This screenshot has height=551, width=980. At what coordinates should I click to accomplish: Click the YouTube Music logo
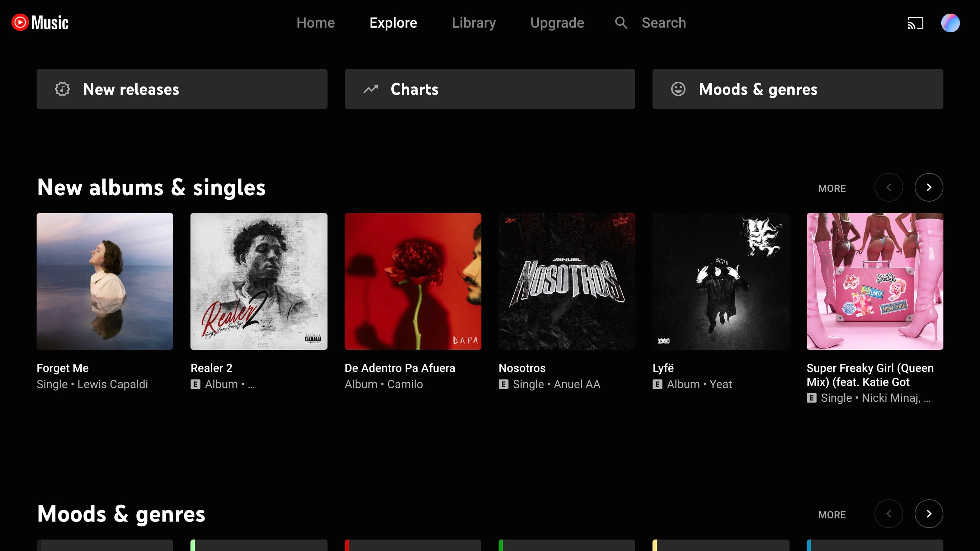click(40, 23)
